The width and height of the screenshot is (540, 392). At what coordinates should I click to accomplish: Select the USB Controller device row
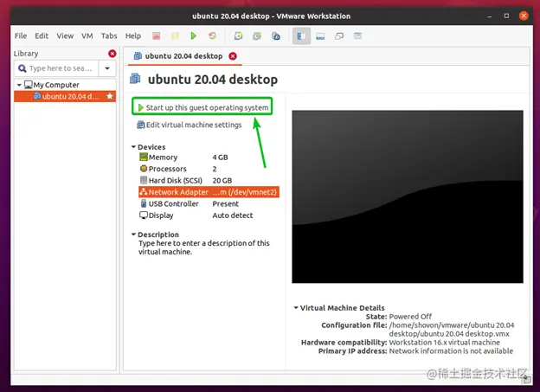click(209, 203)
